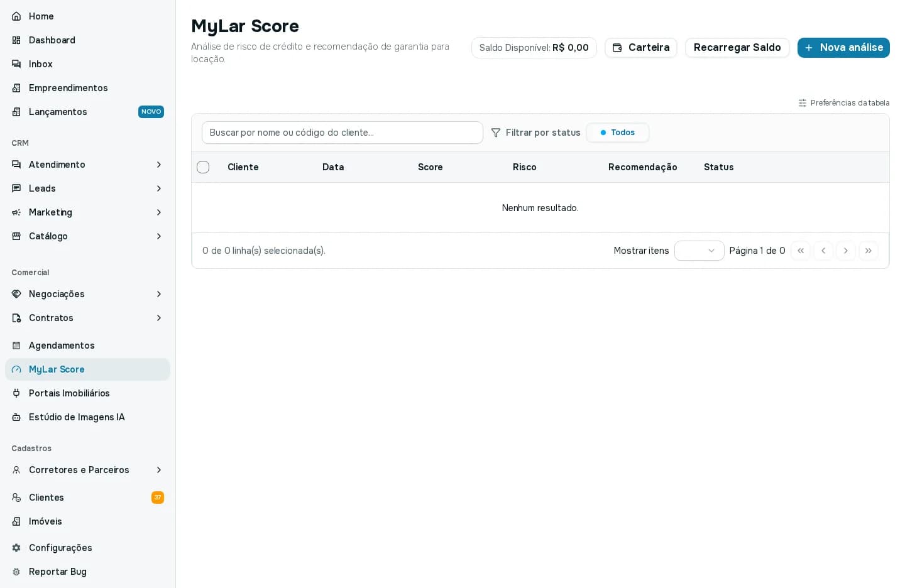Expand the Corretores e Parceiros chevron
The height and width of the screenshot is (588, 905).
pos(159,470)
